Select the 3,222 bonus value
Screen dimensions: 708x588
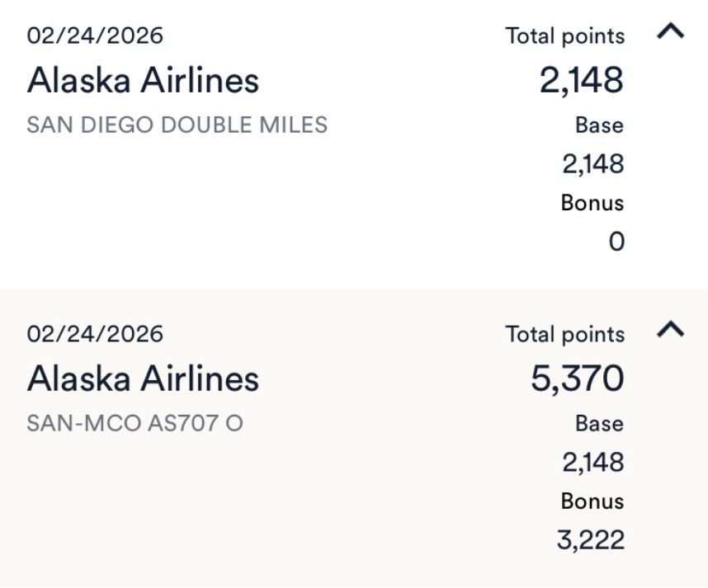(x=591, y=539)
